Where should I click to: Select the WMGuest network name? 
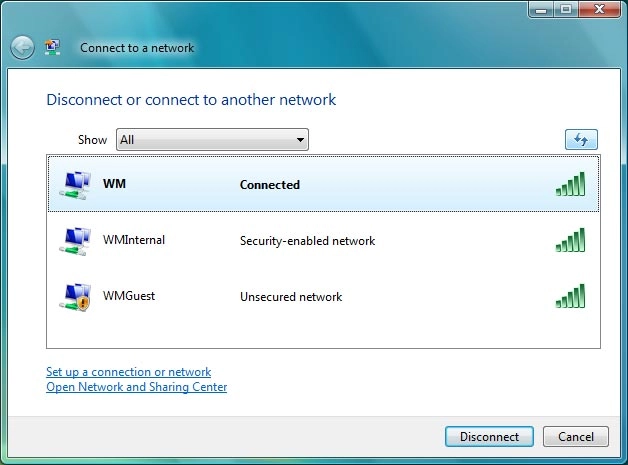tap(129, 296)
